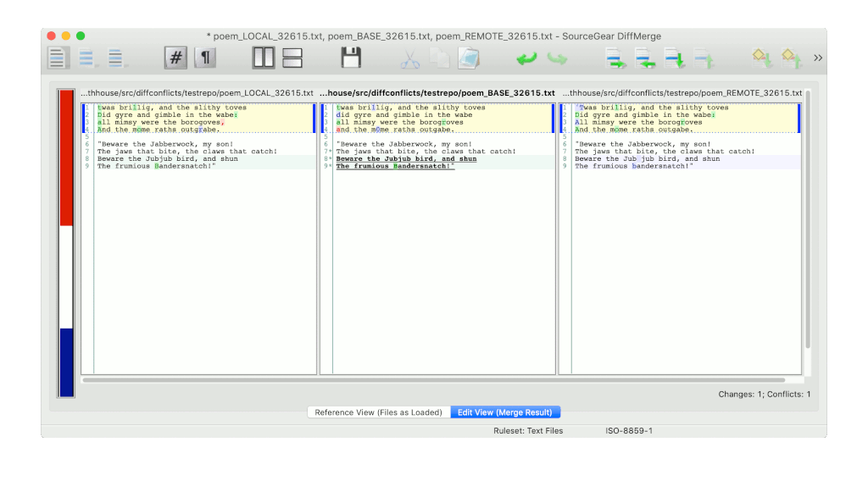Click the blue region in the overview bar
868x492 pixels.
point(66,362)
